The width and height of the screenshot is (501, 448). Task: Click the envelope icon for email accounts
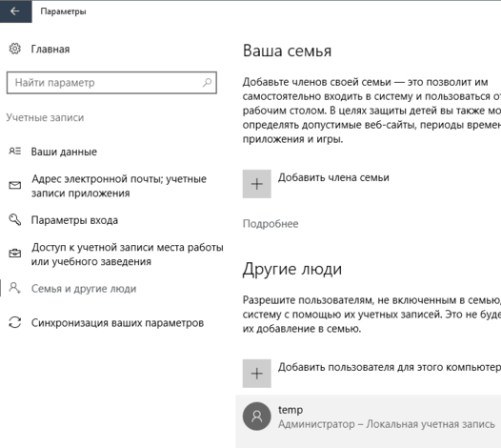14,186
